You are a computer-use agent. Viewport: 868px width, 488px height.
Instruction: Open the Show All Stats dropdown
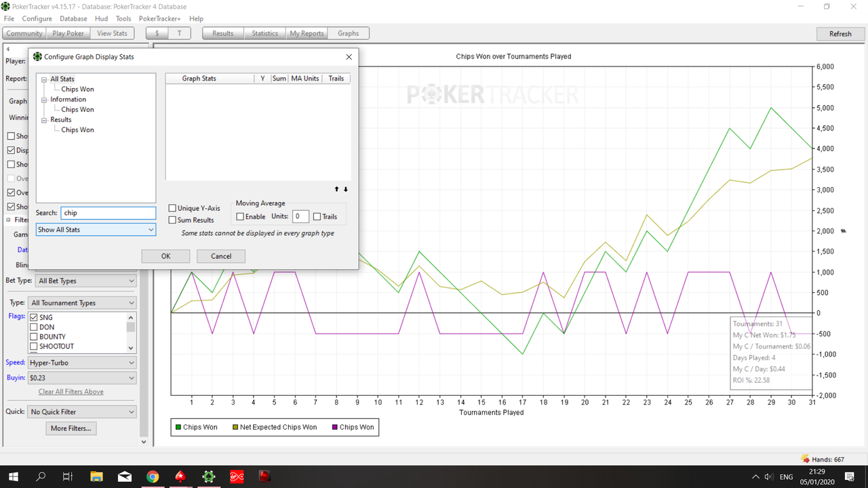(96, 230)
